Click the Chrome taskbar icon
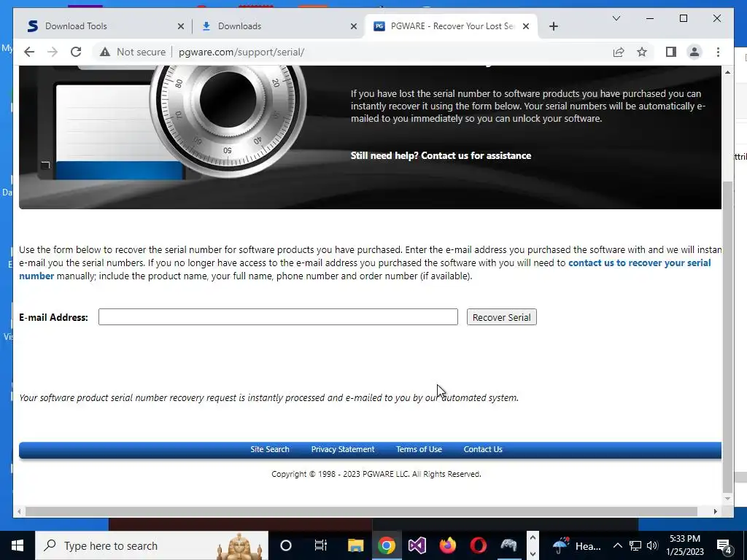This screenshot has width=747, height=560. 387,545
